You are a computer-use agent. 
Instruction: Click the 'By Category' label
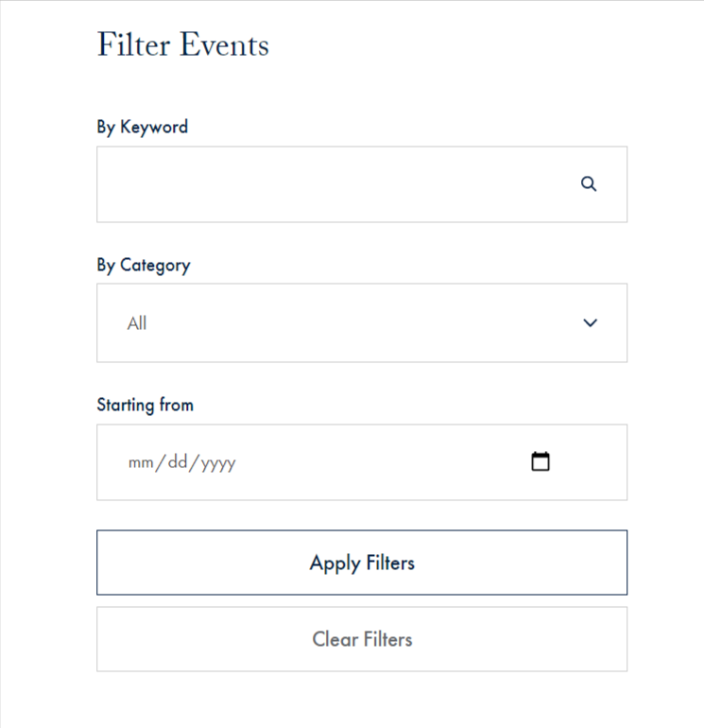tap(144, 266)
